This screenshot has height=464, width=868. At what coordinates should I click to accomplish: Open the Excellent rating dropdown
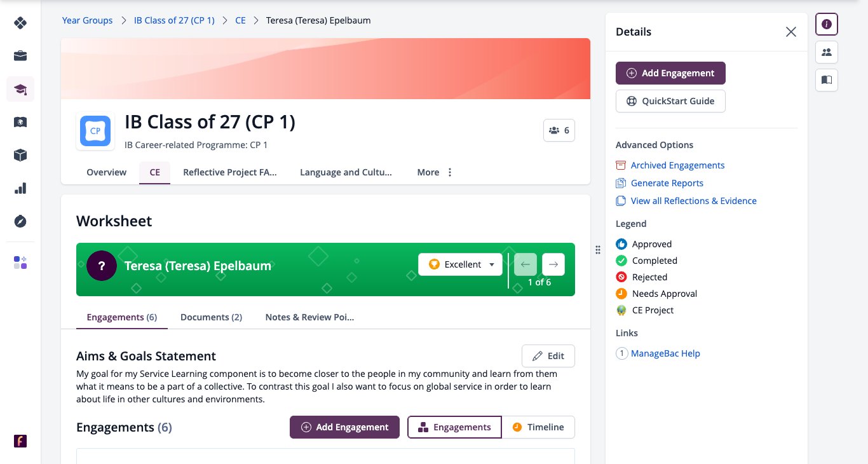tap(460, 264)
